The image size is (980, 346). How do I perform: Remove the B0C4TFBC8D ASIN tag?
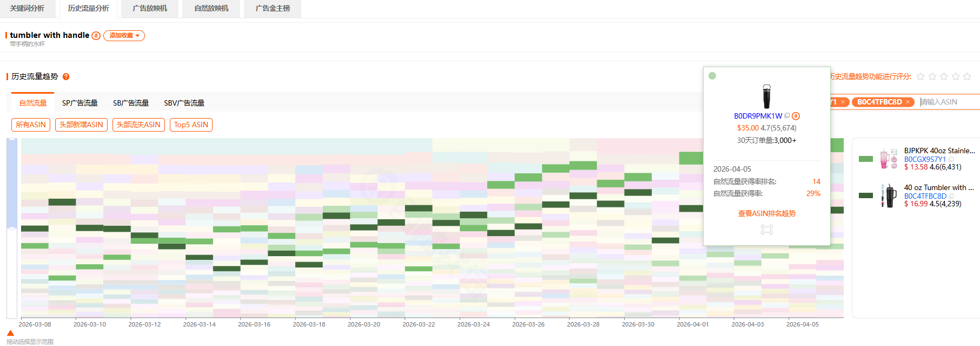pos(909,102)
